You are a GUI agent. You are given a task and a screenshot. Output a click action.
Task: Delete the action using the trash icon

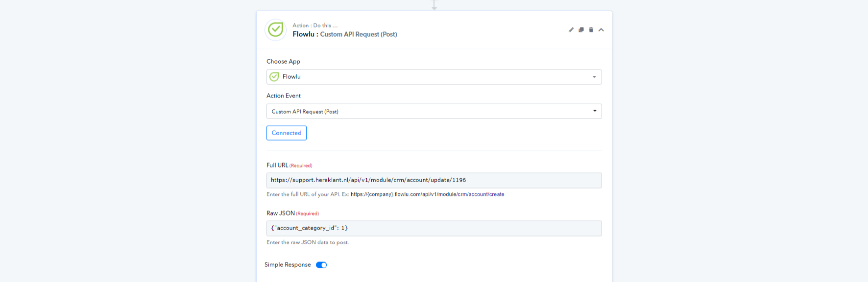click(591, 30)
